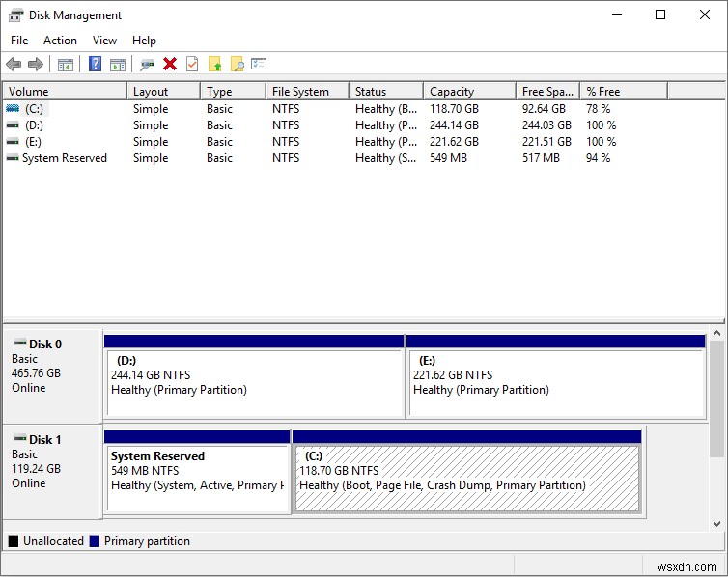Select the System Reserved volume row
This screenshot has height=577, width=728.
(x=64, y=158)
